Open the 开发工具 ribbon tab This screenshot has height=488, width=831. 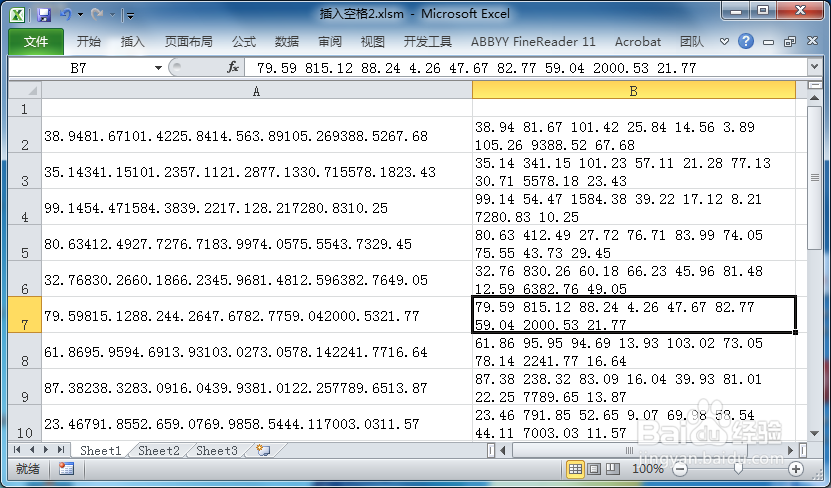pos(427,42)
